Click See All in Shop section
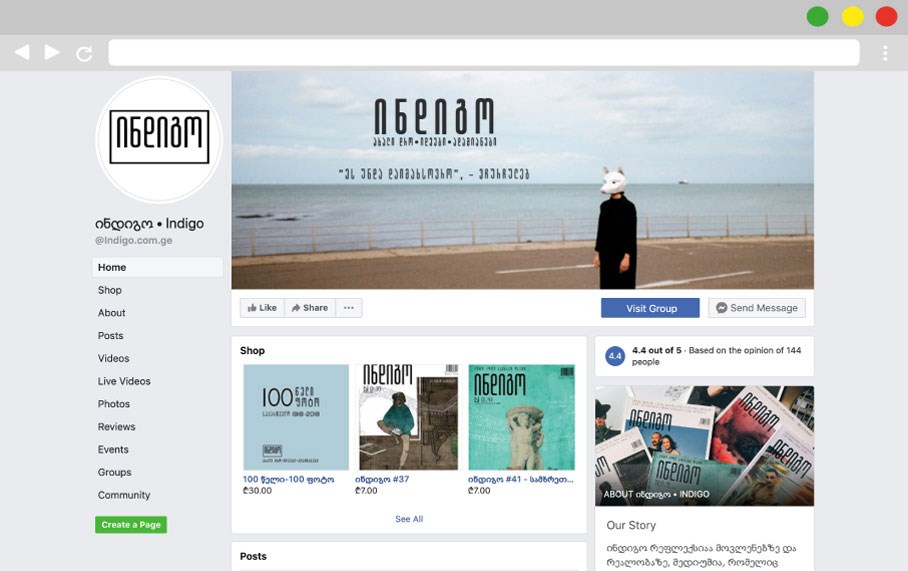 [x=409, y=519]
